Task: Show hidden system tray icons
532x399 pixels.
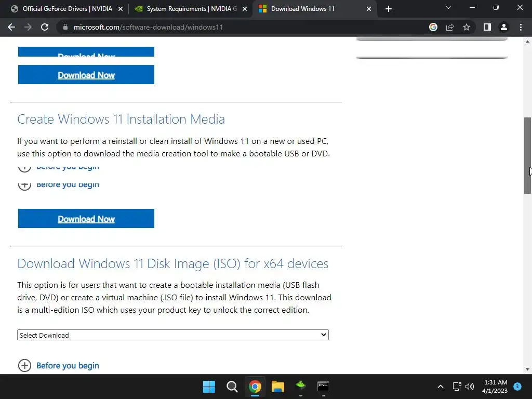Action: 441,387
